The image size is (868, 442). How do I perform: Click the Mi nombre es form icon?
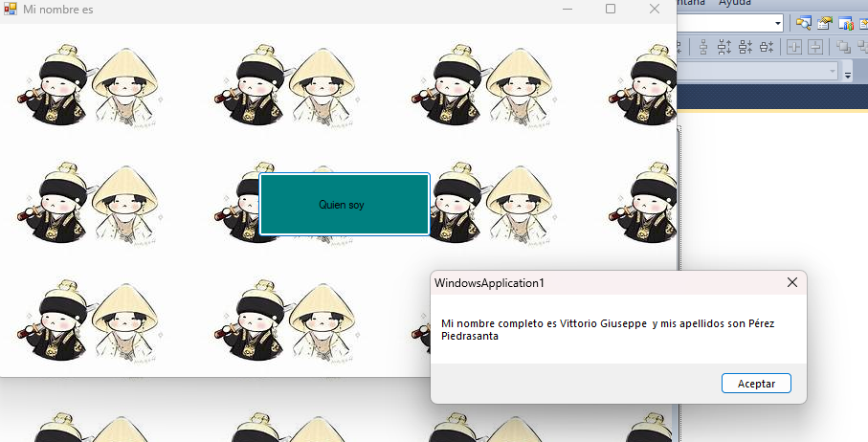pyautogui.click(x=10, y=9)
